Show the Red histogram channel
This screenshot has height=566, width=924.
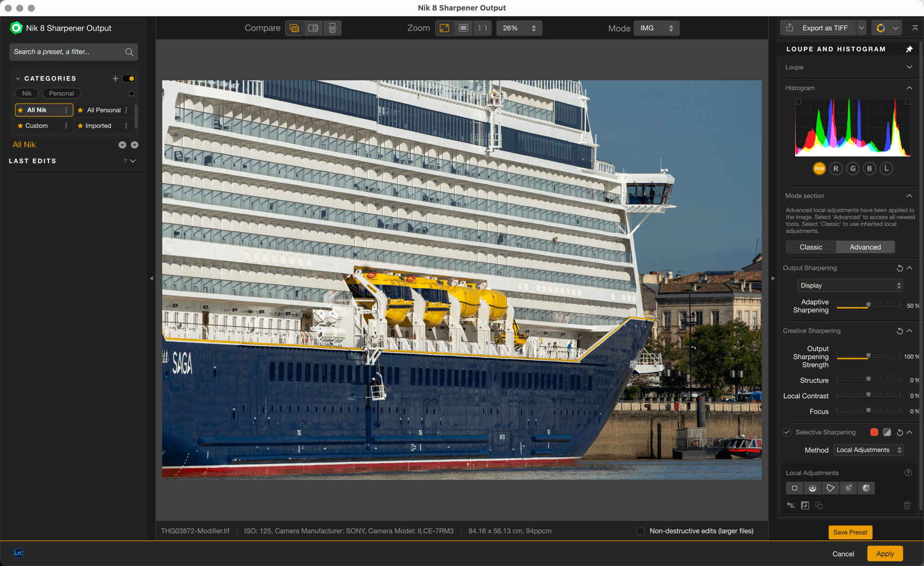pos(836,168)
